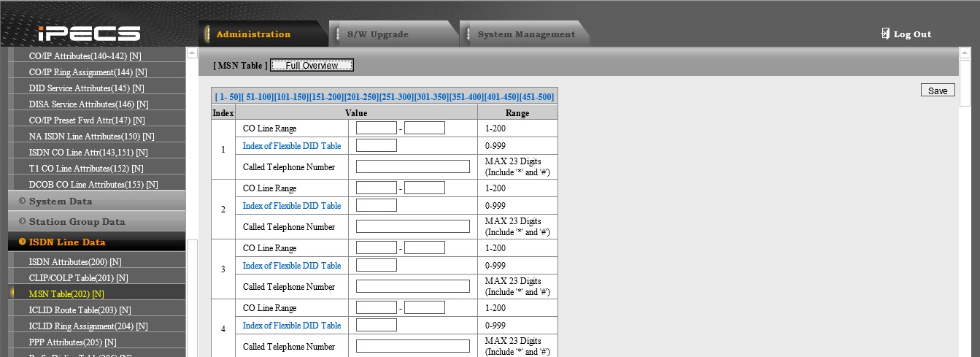Switch to the S/W Upgrade tab

(x=377, y=34)
